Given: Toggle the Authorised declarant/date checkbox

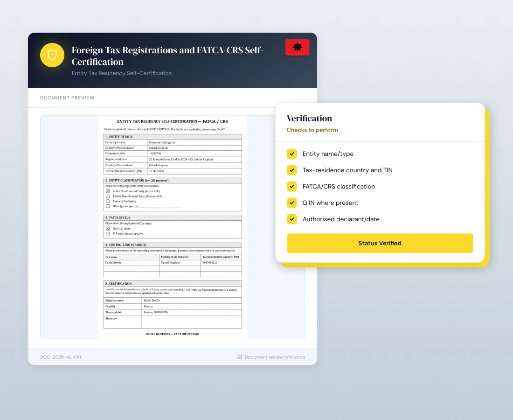Looking at the screenshot, I should pyautogui.click(x=292, y=219).
